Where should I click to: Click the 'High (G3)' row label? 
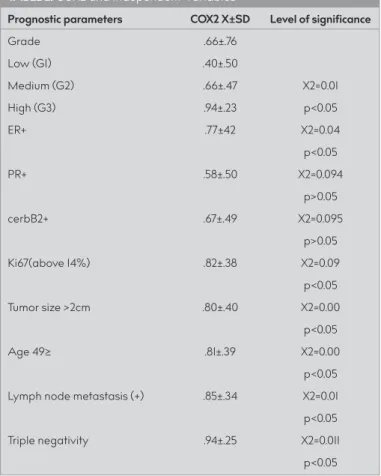pos(32,108)
